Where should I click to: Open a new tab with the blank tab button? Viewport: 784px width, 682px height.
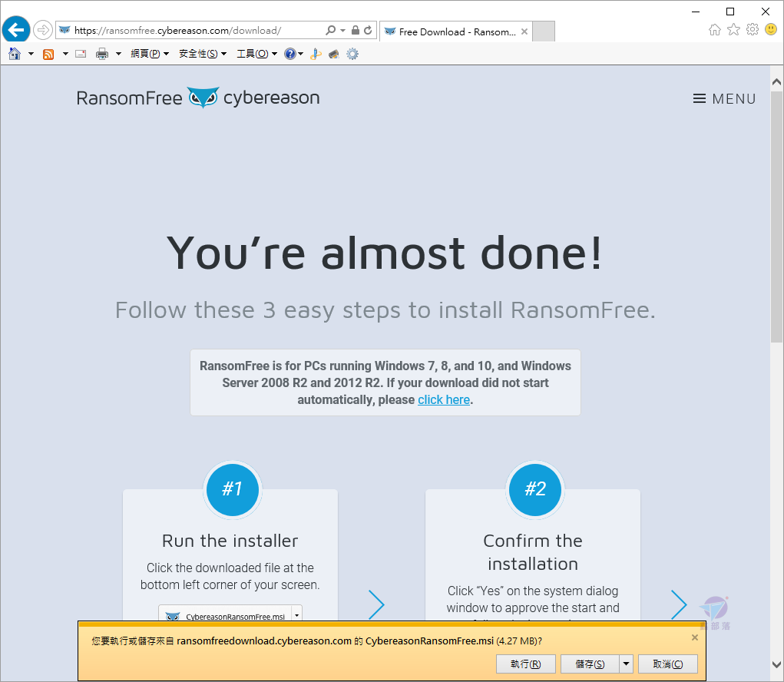tap(544, 31)
